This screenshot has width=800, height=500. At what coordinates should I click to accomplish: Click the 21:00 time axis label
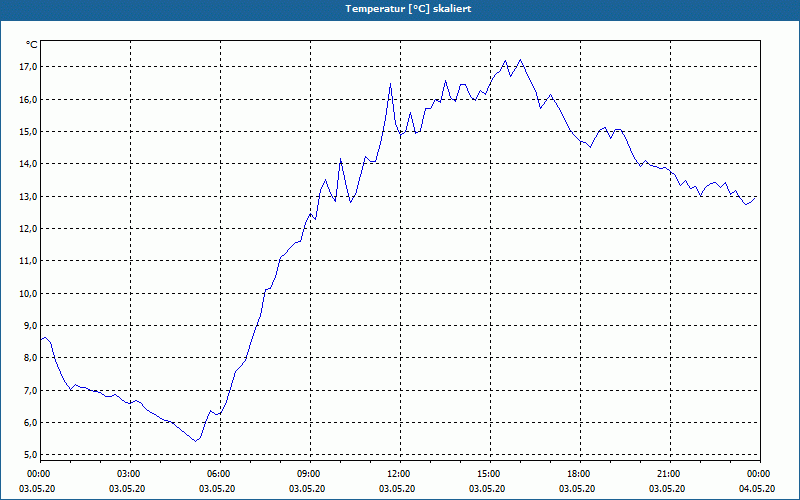(670, 474)
